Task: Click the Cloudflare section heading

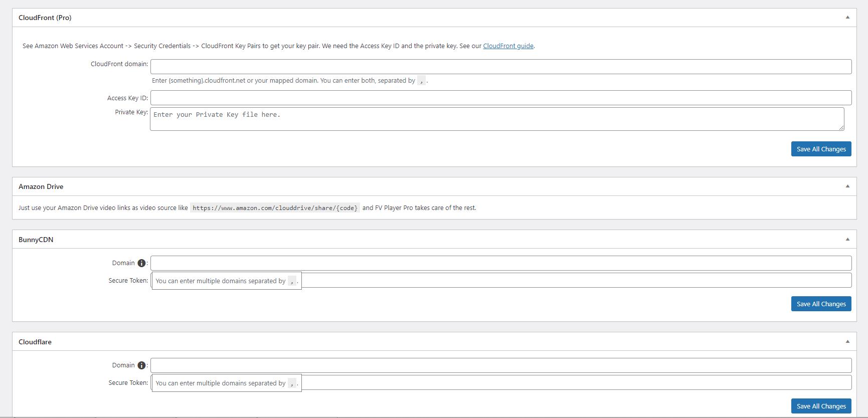Action: [35, 342]
